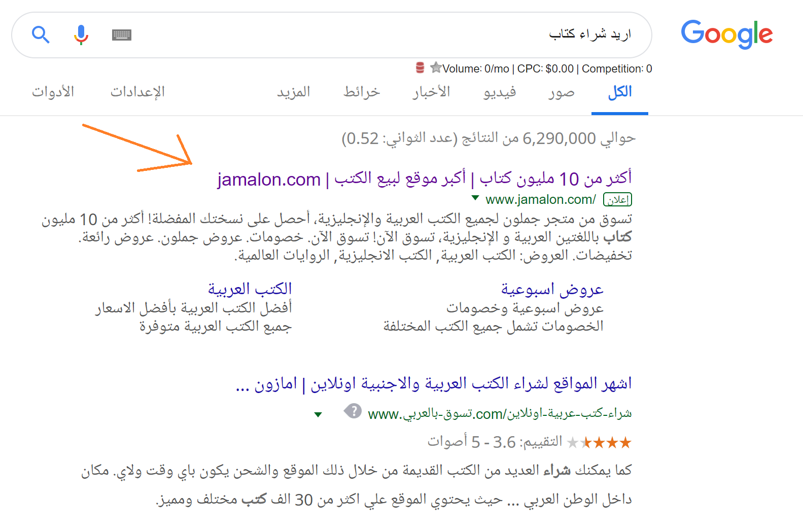The width and height of the screenshot is (803, 532).
Task: Open the الأدوات menu
Action: pyautogui.click(x=53, y=92)
